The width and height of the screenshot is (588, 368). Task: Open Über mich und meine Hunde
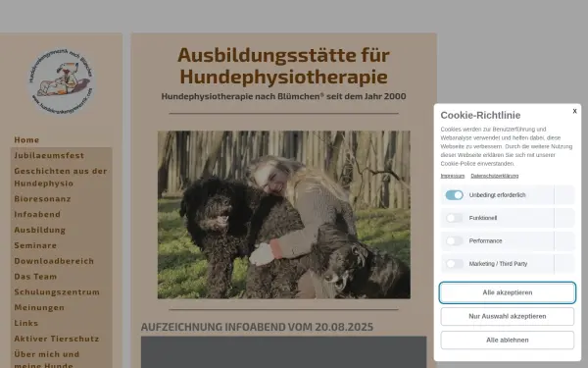point(47,359)
